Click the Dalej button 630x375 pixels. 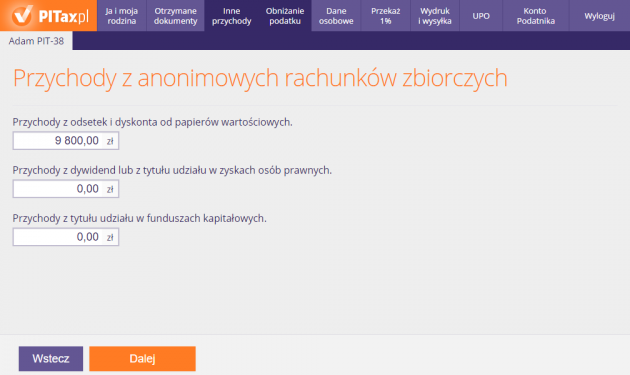142,359
